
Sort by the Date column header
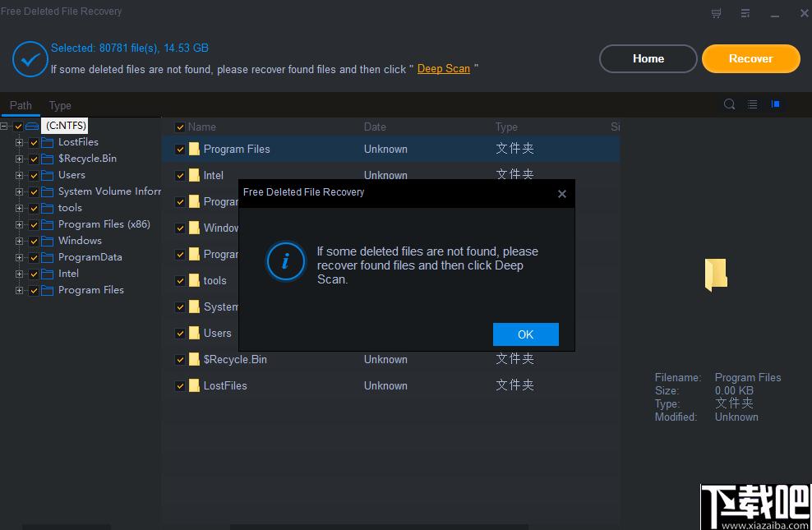[x=375, y=127]
